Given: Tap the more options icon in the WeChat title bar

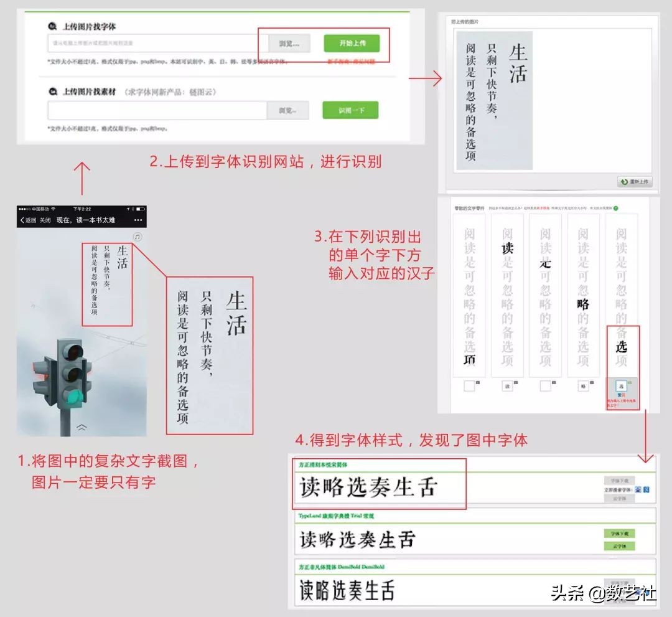Looking at the screenshot, I should click(137, 220).
